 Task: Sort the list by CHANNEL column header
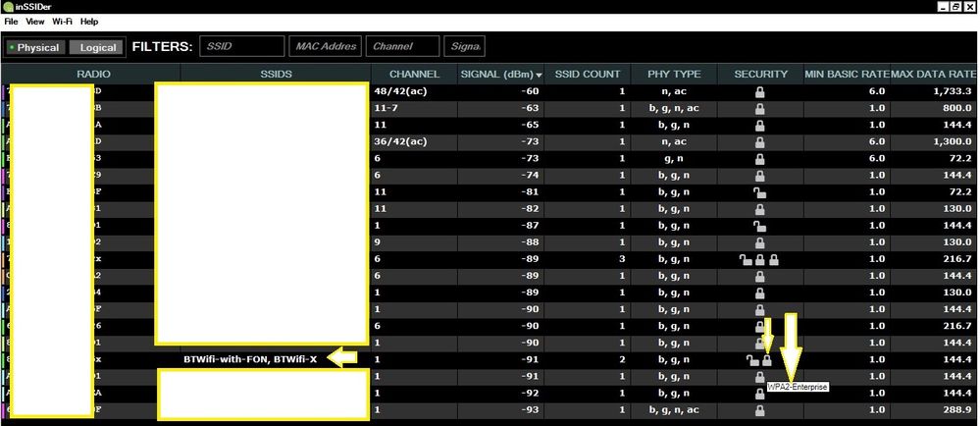click(414, 75)
